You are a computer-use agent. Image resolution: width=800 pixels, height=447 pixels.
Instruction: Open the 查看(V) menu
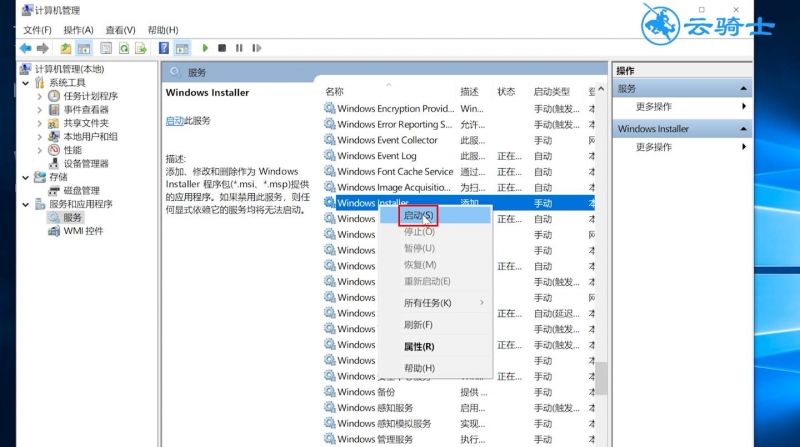120,30
